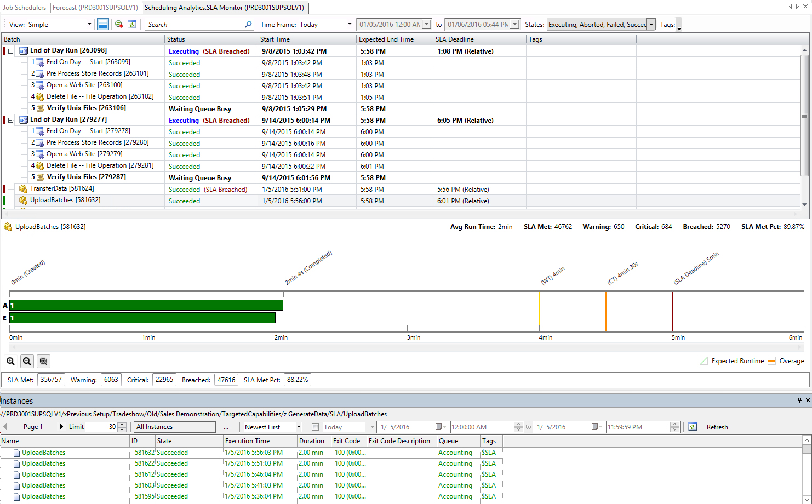
Task: Open the View mode dropdown showing Simple
Action: pos(88,24)
